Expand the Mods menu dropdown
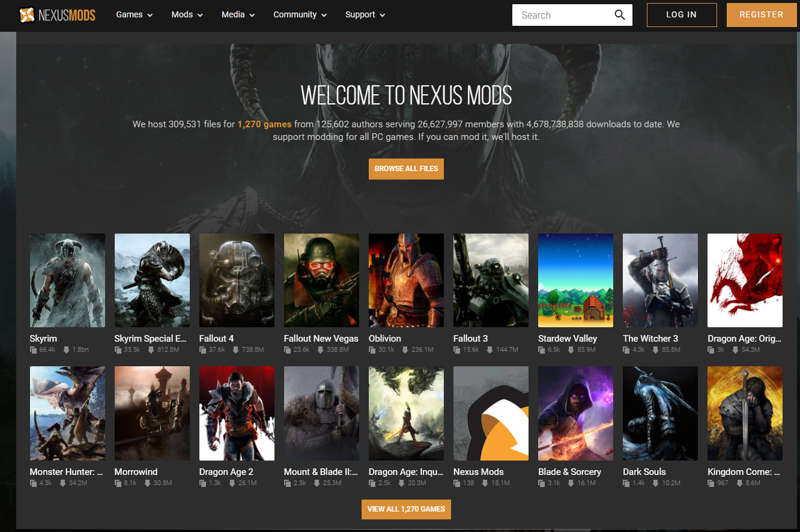 tap(187, 15)
